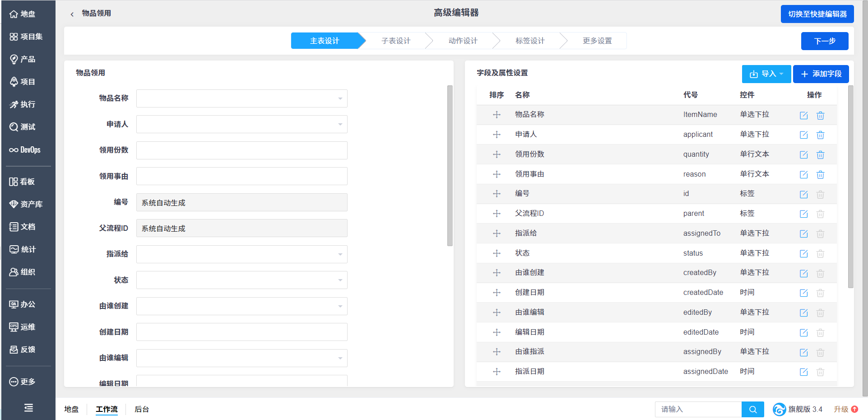Select the 后台 bottom tab

(142, 409)
